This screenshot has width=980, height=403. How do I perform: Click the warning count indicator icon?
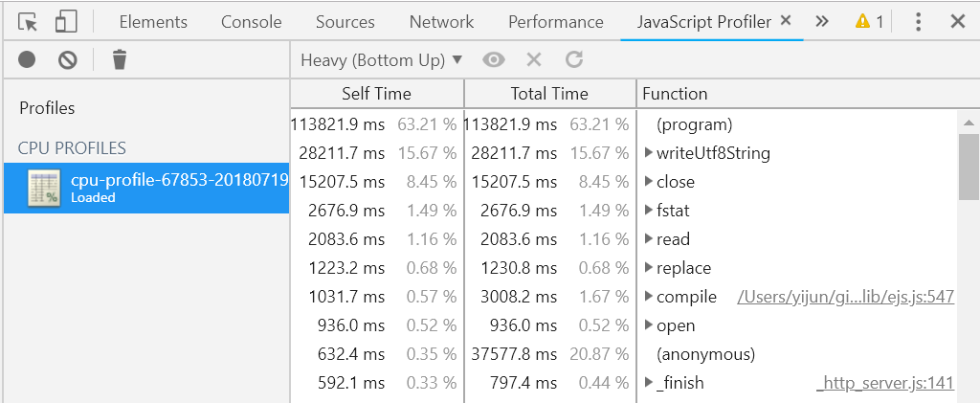(x=862, y=22)
